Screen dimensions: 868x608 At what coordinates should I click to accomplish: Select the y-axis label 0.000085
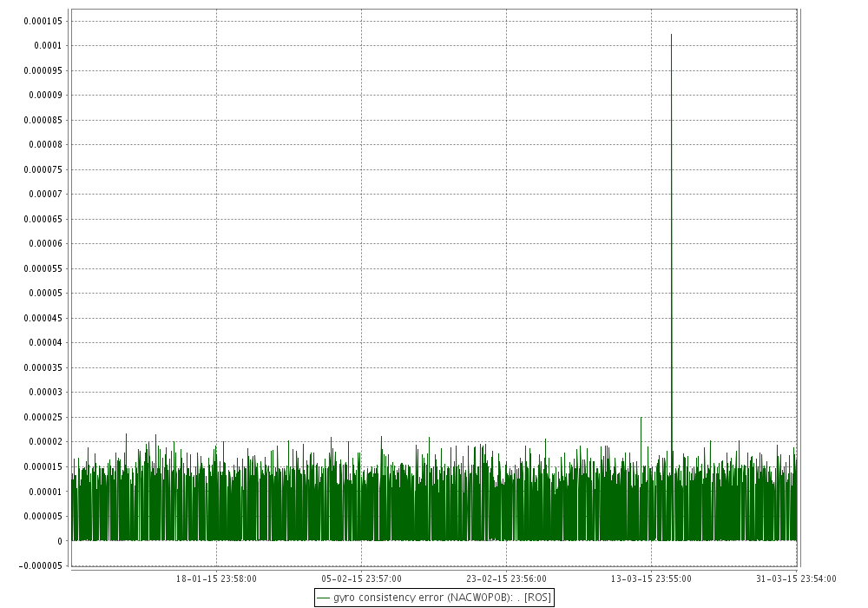(x=43, y=120)
